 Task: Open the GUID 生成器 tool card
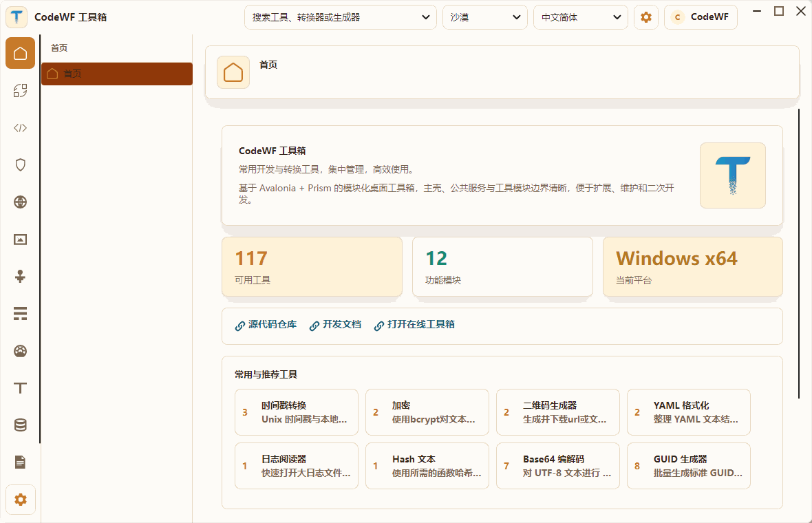(689, 465)
